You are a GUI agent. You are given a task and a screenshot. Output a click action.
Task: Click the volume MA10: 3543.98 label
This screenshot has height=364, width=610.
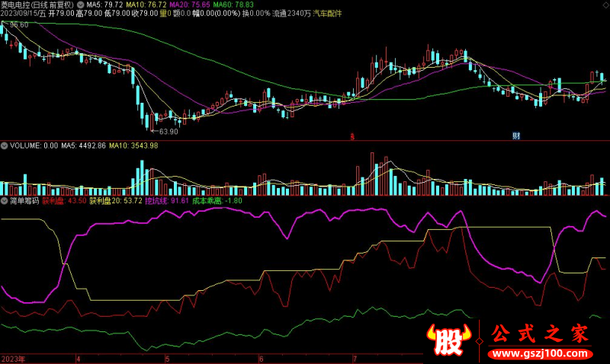pyautogui.click(x=133, y=145)
